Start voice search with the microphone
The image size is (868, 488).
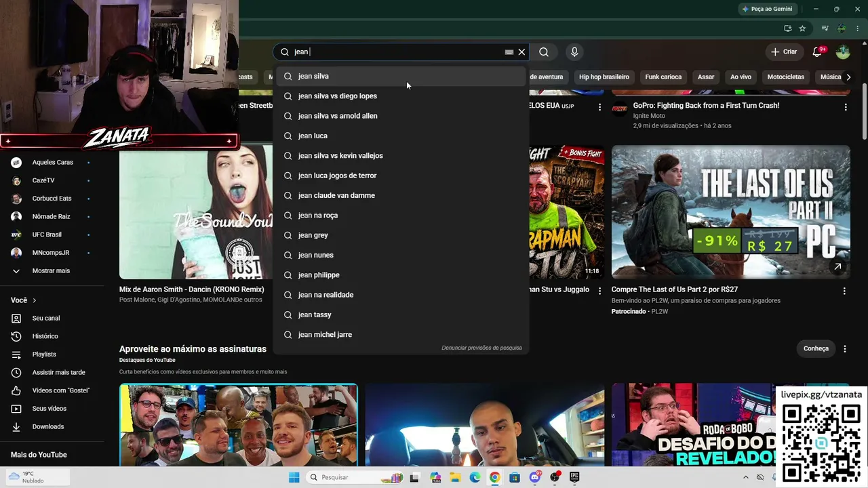coord(574,52)
